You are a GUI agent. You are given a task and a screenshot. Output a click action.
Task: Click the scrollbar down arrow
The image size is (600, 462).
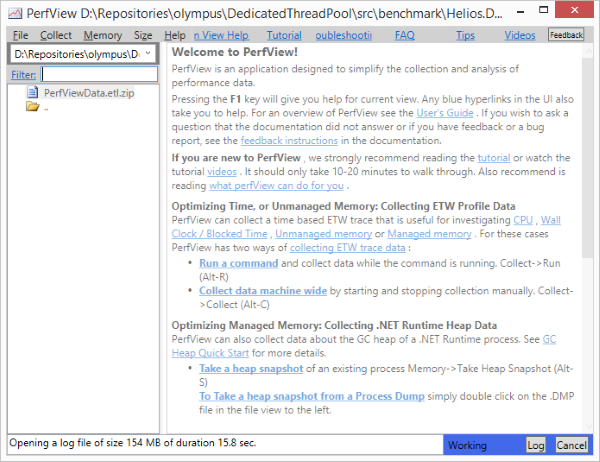pyautogui.click(x=587, y=426)
